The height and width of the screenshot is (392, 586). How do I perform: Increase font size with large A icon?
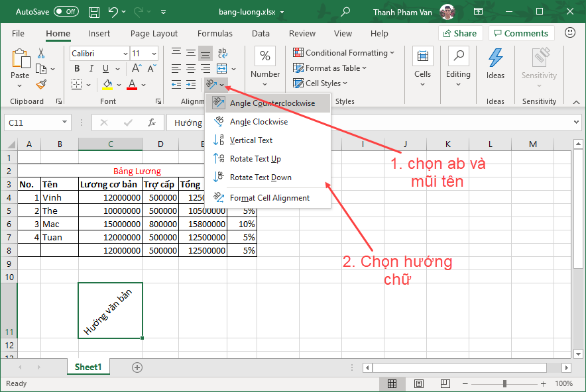[137, 68]
